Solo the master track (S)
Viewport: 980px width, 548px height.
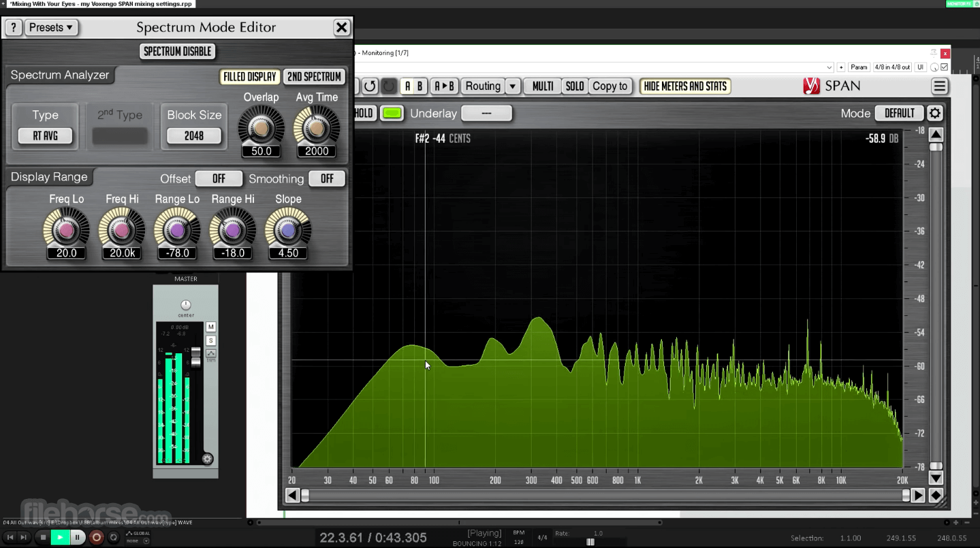pos(211,340)
